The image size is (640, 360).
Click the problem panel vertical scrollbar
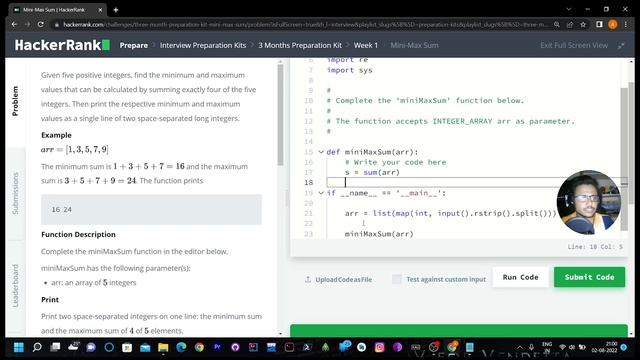280,114
